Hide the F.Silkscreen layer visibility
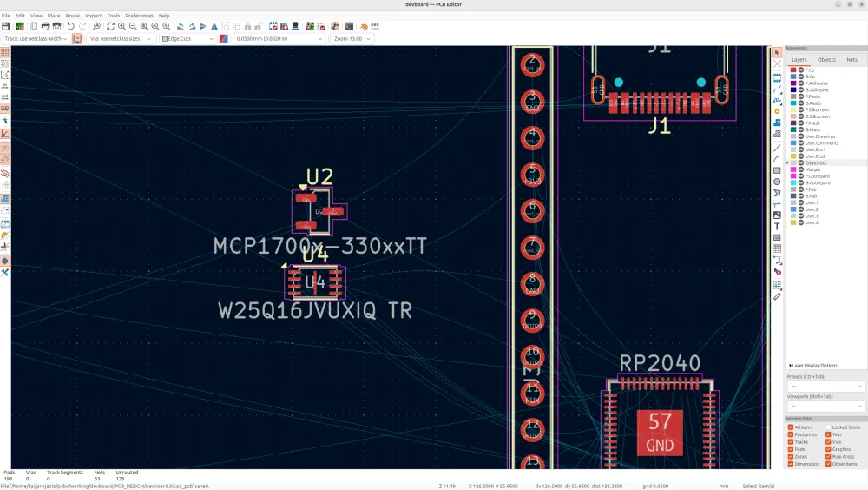The height and width of the screenshot is (490, 868). (801, 109)
